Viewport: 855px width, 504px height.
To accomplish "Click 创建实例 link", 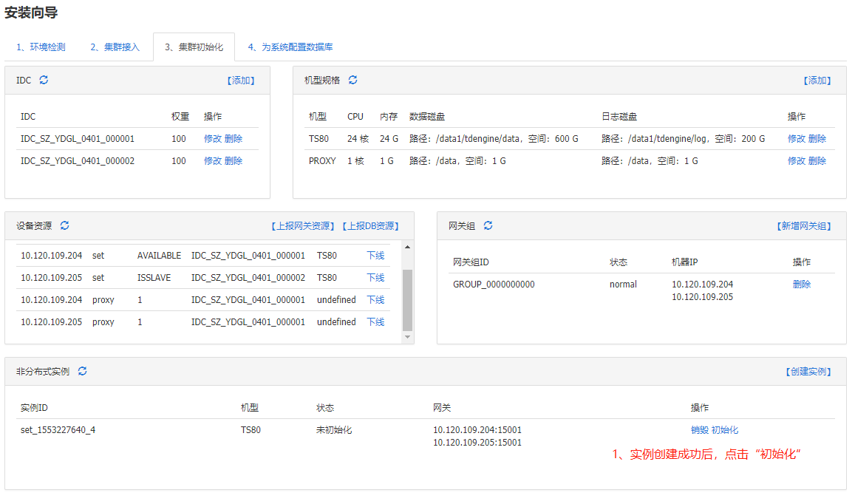I will coord(808,372).
